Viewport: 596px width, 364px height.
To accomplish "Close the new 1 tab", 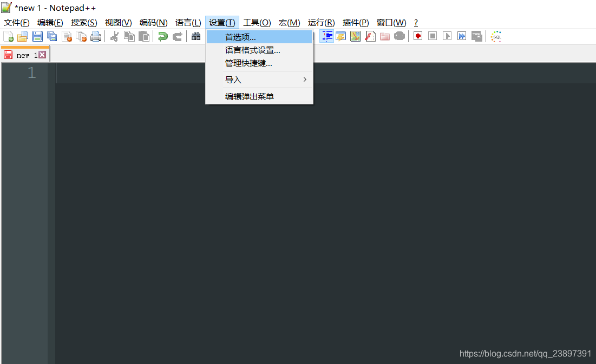I will 42,55.
